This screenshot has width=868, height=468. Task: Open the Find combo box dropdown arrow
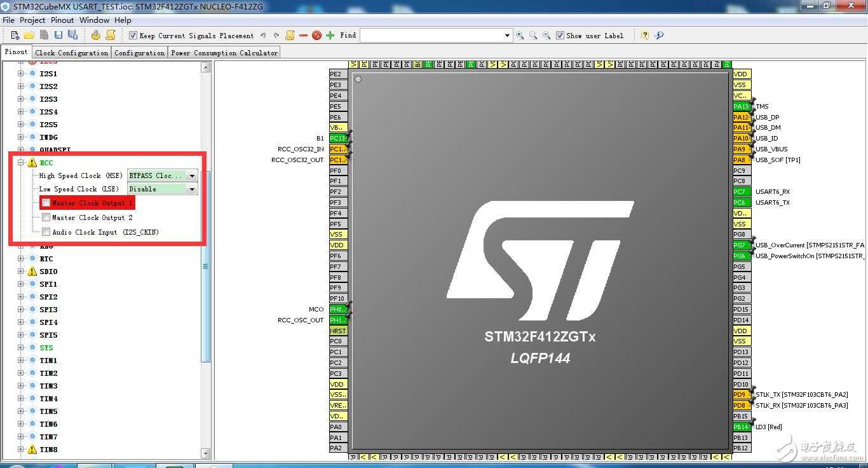click(507, 36)
